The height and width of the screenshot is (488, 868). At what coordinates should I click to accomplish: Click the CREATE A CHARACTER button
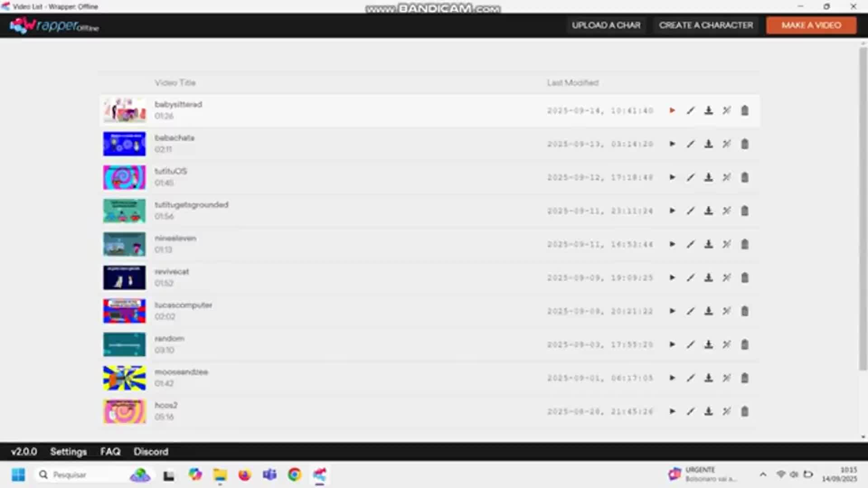pyautogui.click(x=706, y=25)
